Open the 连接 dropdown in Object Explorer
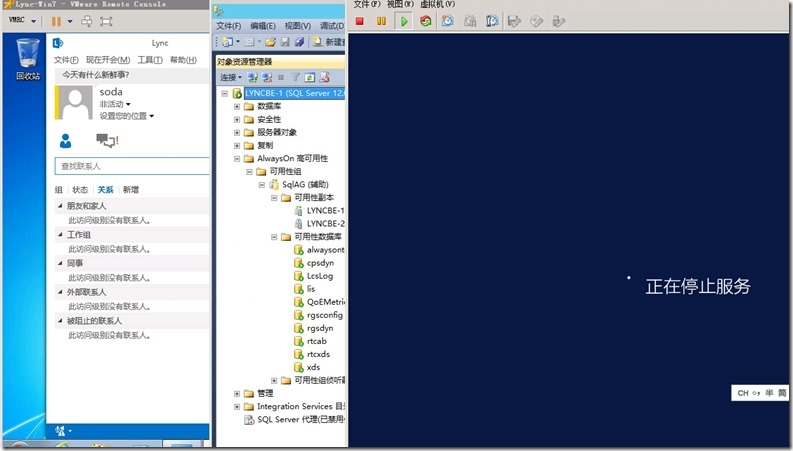793x451 pixels. (x=231, y=77)
